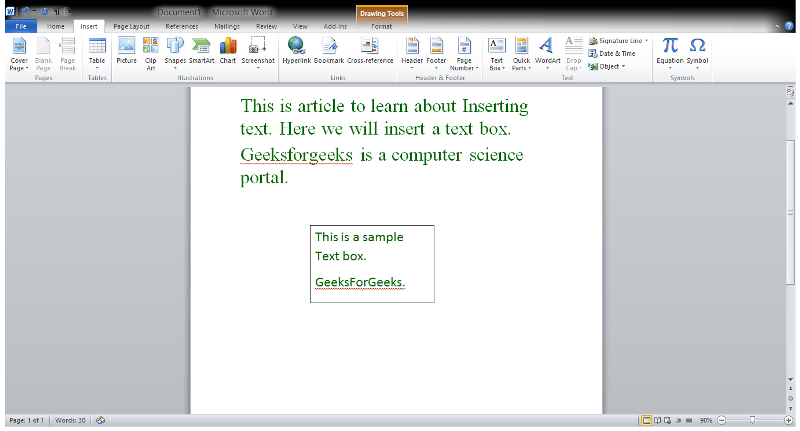Switch to the Page Layout tab
Viewport: 800px width, 431px height.
131,27
